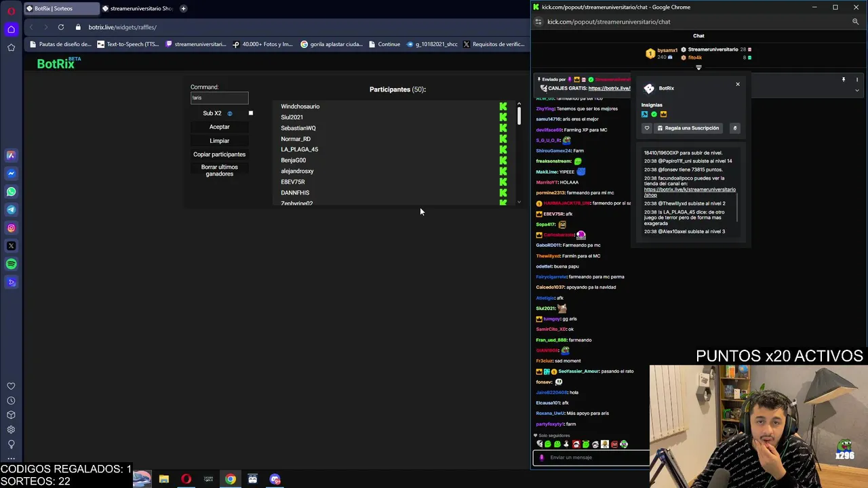Click Opera icon in Windows taskbar
868x488 pixels.
[x=186, y=479]
